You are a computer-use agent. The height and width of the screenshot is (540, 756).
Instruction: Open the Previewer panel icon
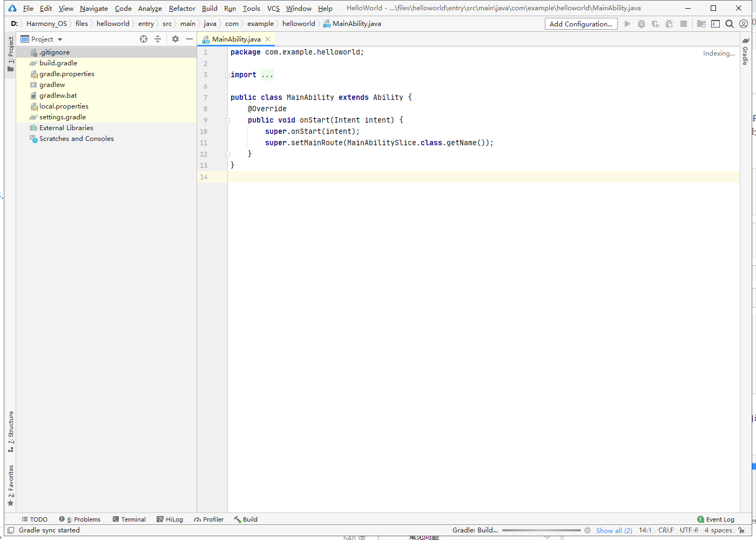tap(715, 24)
